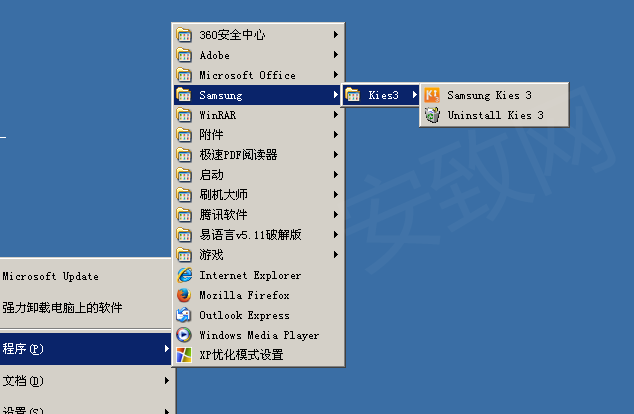Click the Internet Explorer icon
The width and height of the screenshot is (634, 414).
(x=184, y=275)
